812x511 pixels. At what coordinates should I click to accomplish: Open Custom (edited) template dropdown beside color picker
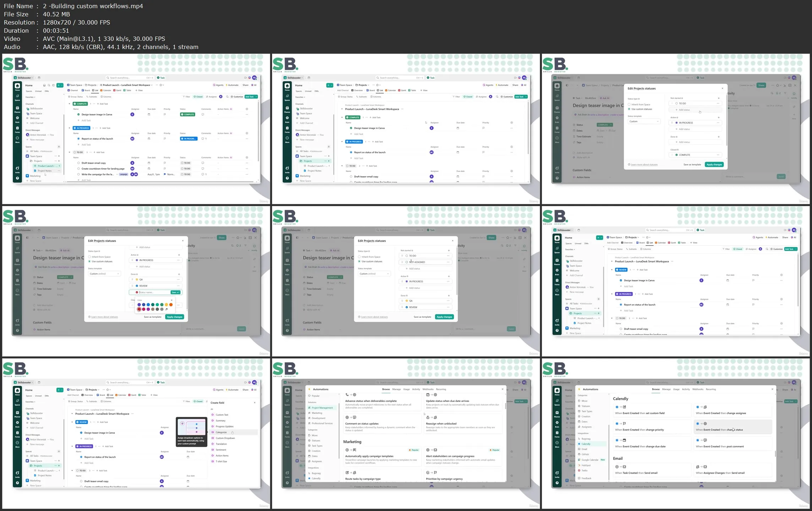(x=104, y=274)
